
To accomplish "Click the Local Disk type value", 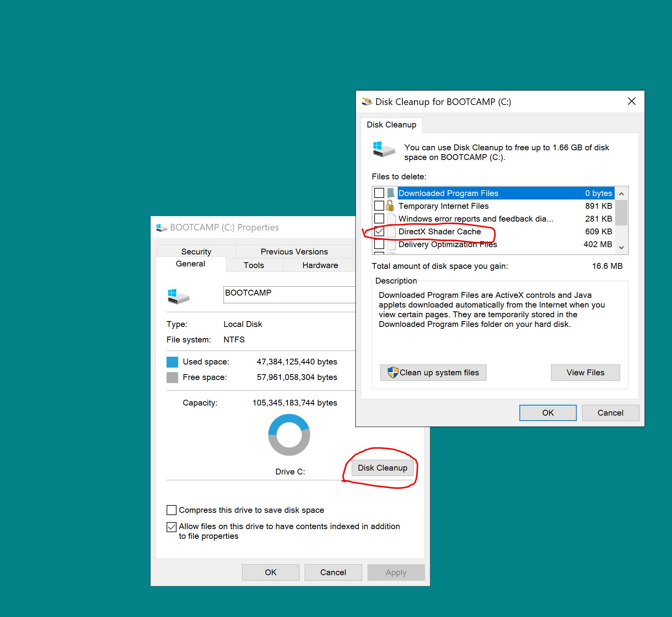I will (242, 324).
